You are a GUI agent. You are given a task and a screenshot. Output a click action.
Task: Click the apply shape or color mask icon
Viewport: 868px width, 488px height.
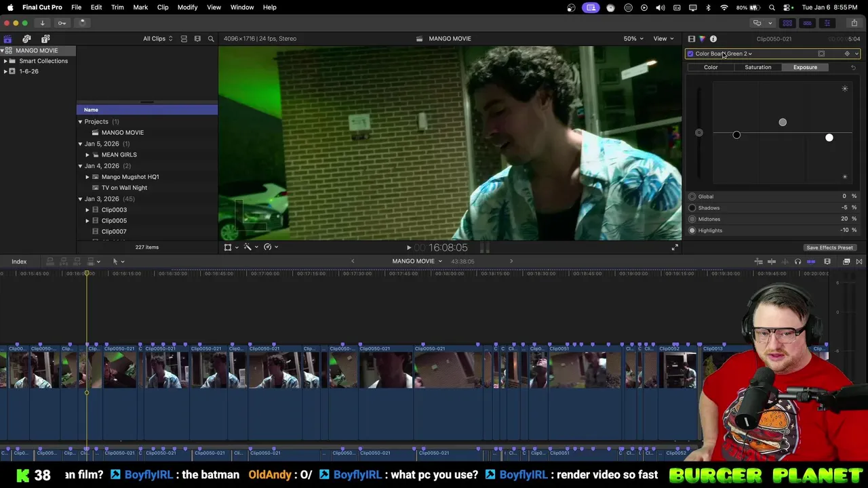click(821, 54)
